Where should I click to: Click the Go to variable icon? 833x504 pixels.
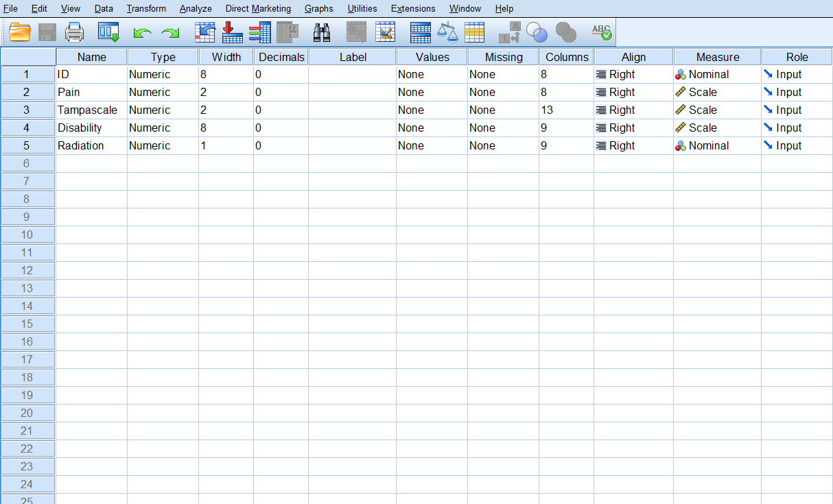click(233, 32)
